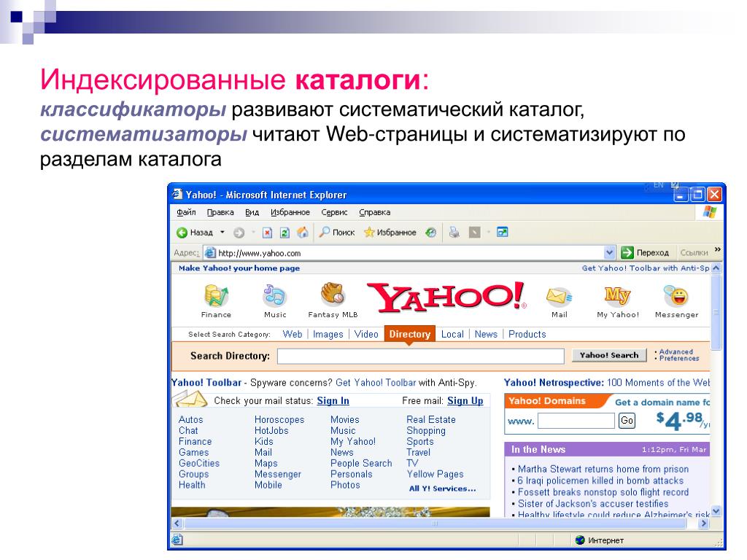Click the Internet zone globe icon
747x560 pixels.
click(x=580, y=540)
